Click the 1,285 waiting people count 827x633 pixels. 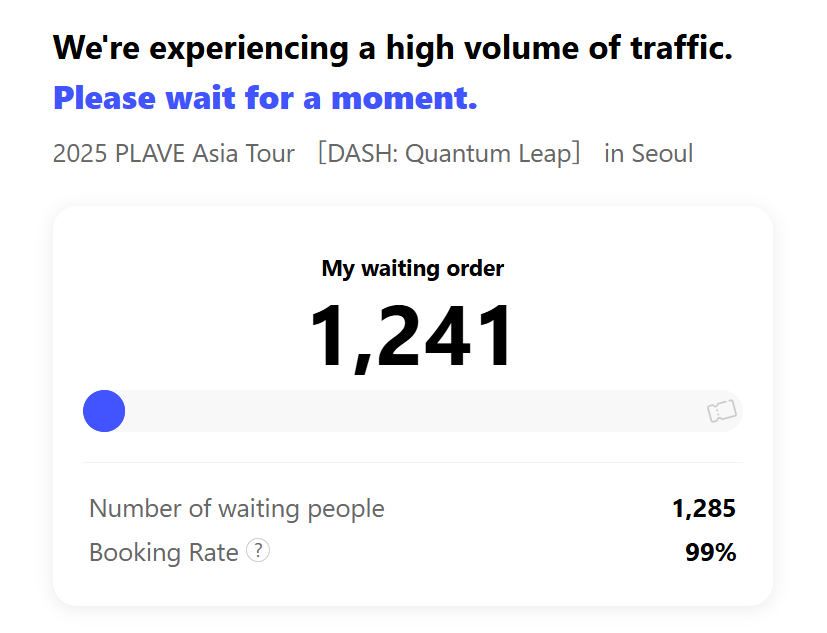pos(704,509)
